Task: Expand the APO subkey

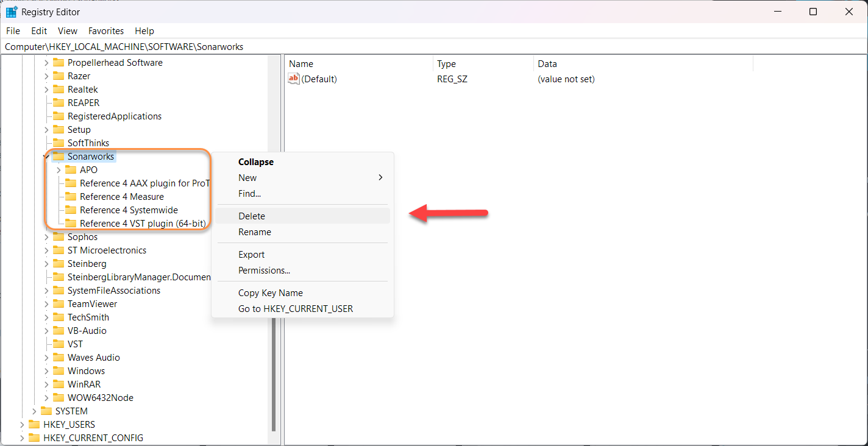Action: point(59,169)
